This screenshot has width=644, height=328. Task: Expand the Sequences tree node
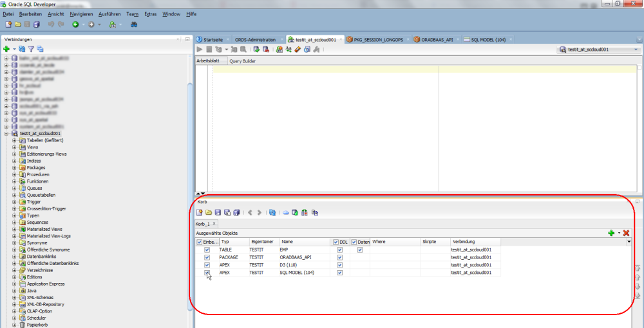tap(14, 223)
